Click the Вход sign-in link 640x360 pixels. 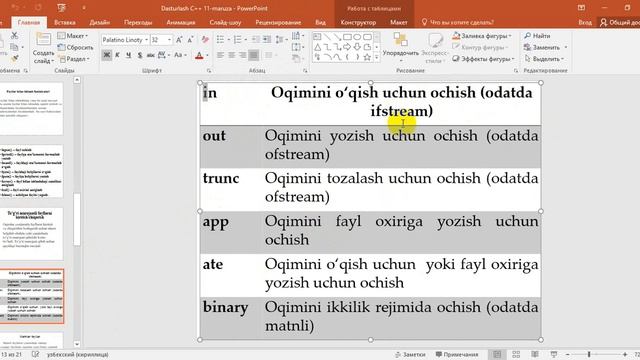click(x=584, y=22)
